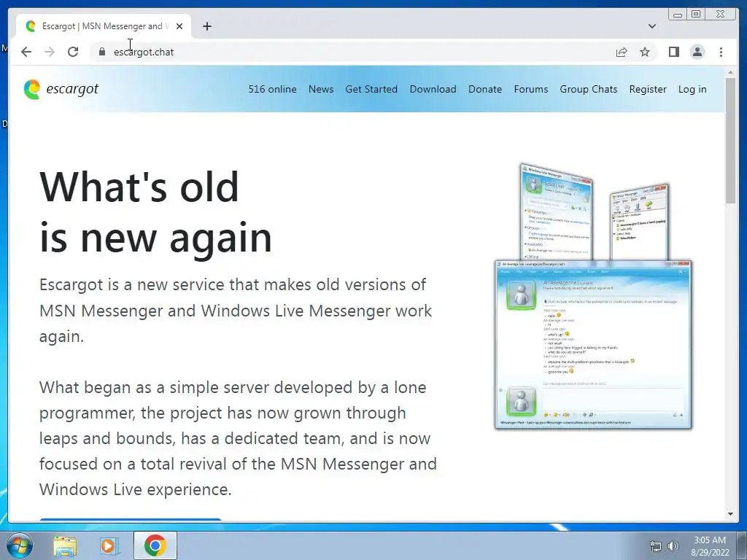
Task: Launch Windows Media Player from taskbar
Action: coord(109,545)
